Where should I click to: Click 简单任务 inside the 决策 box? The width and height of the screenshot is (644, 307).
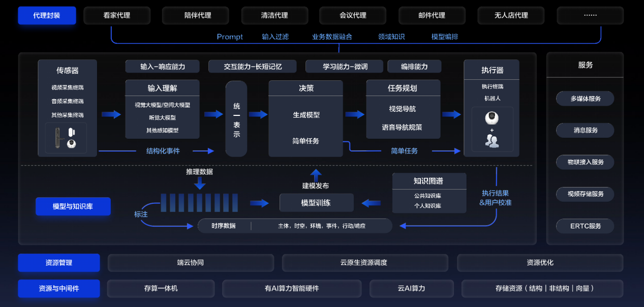[306, 141]
